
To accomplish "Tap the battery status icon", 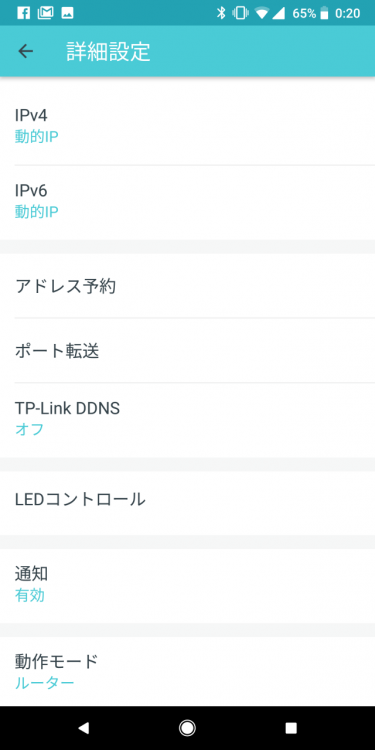I will tap(325, 13).
